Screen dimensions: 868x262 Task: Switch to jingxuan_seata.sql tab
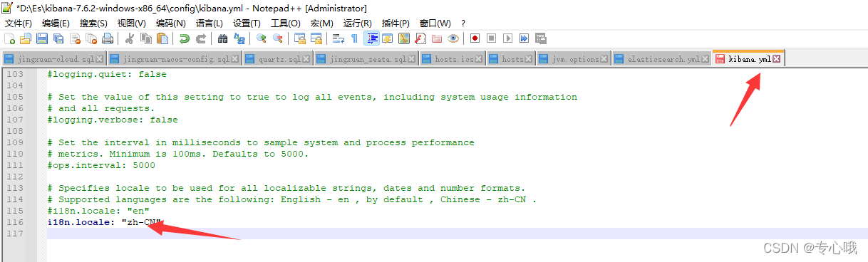(x=366, y=59)
